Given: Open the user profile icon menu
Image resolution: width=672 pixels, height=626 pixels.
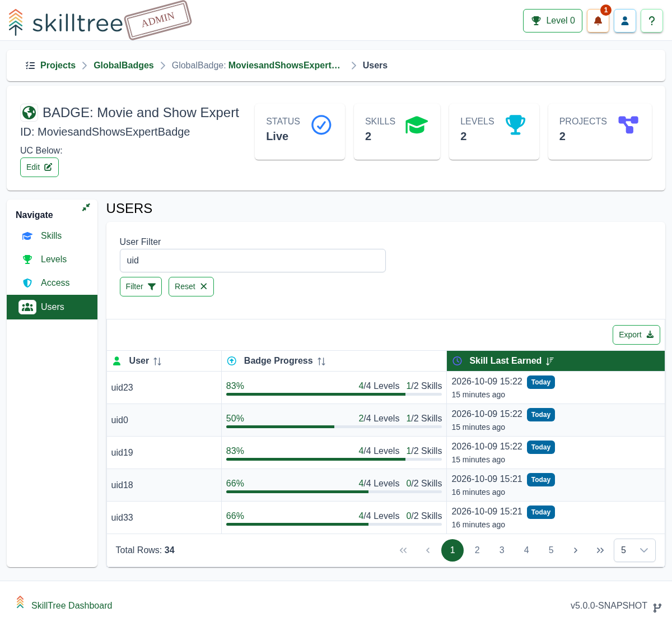Looking at the screenshot, I should [625, 21].
